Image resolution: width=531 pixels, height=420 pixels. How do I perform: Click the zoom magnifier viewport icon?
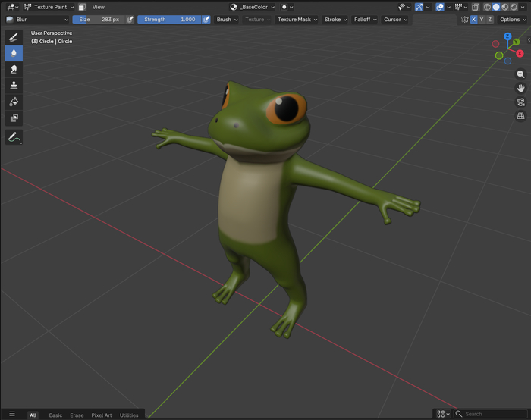(x=520, y=74)
